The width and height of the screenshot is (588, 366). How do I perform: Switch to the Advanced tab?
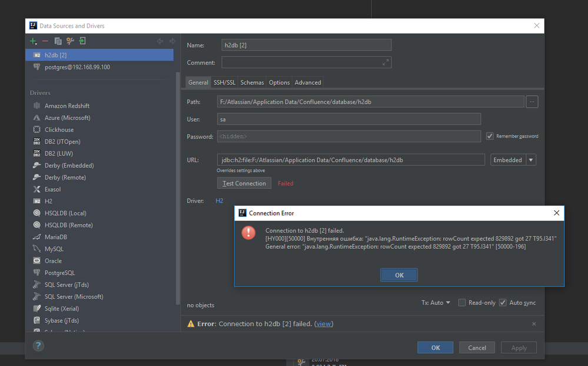point(307,82)
